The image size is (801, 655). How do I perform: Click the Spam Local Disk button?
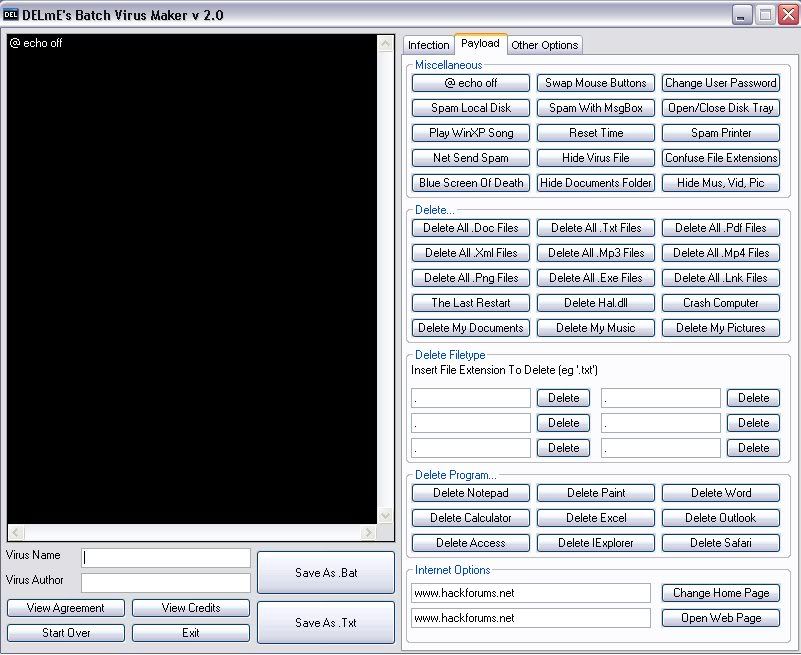(x=470, y=108)
